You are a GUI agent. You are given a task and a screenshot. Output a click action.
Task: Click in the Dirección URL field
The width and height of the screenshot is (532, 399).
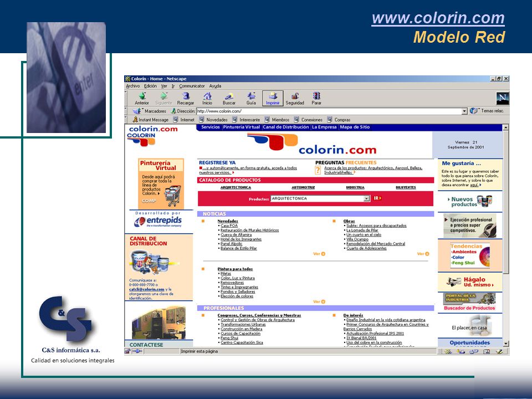point(329,111)
